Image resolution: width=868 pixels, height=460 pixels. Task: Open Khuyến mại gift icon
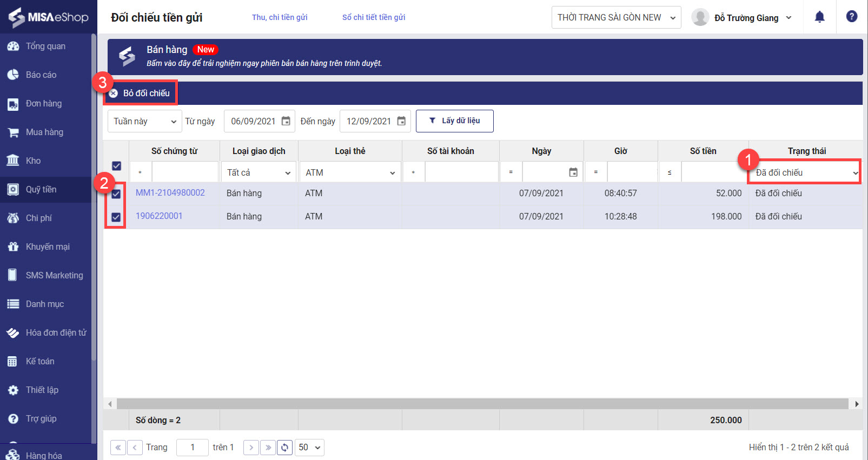pos(13,247)
